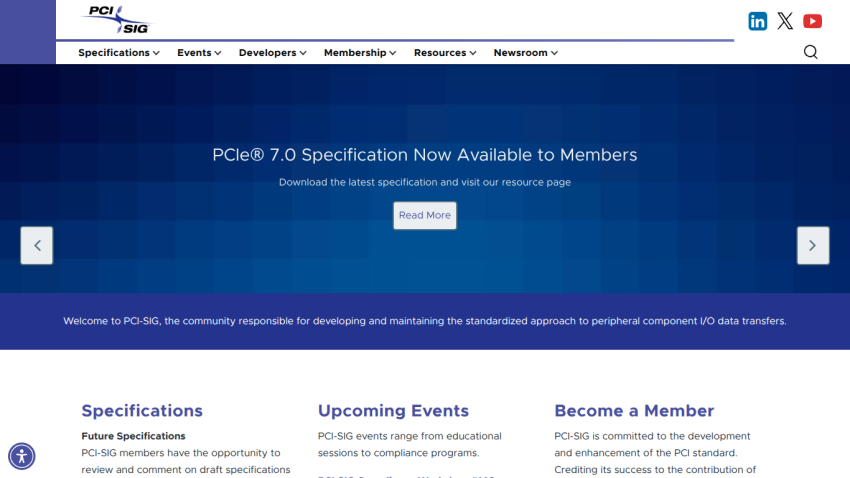
Task: Advance to the next carousel slide
Action: 813,246
